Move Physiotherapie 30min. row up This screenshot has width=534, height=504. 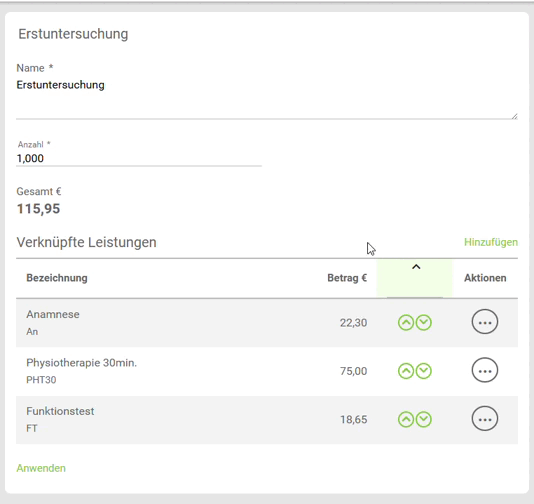pyautogui.click(x=406, y=371)
